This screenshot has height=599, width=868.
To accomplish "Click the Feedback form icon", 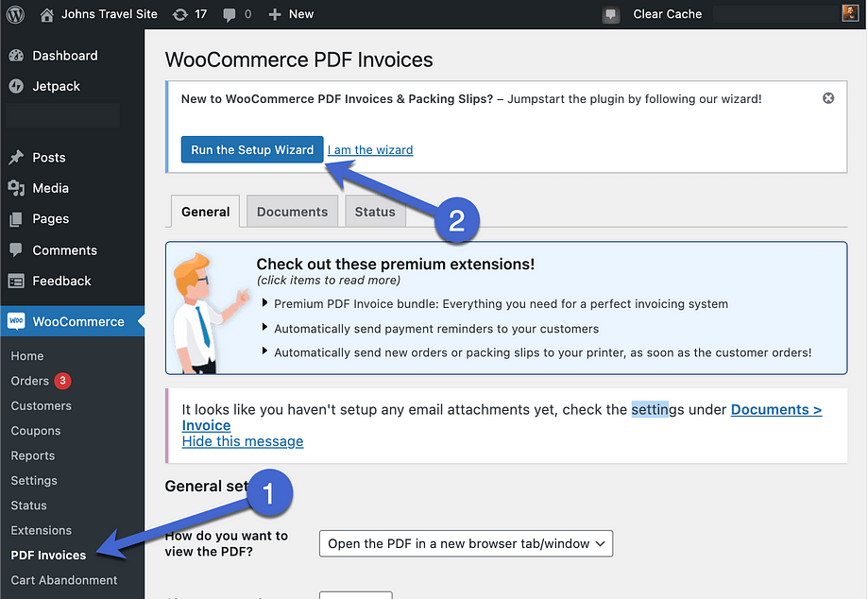I will point(16,282).
